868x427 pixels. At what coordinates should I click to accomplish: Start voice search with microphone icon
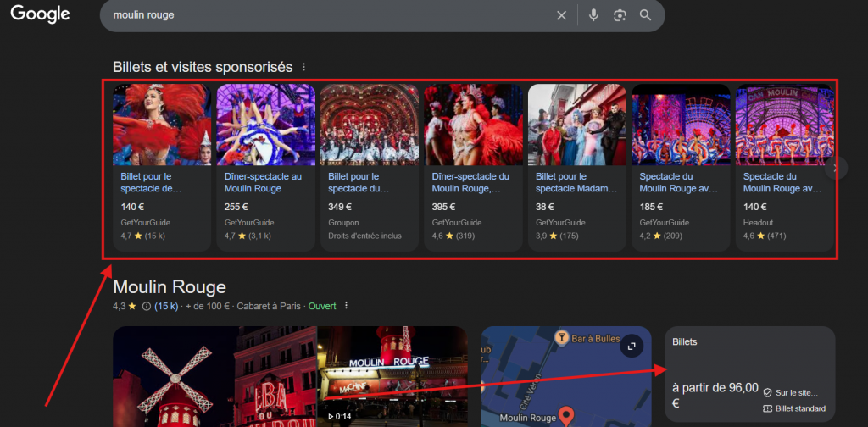tap(593, 15)
